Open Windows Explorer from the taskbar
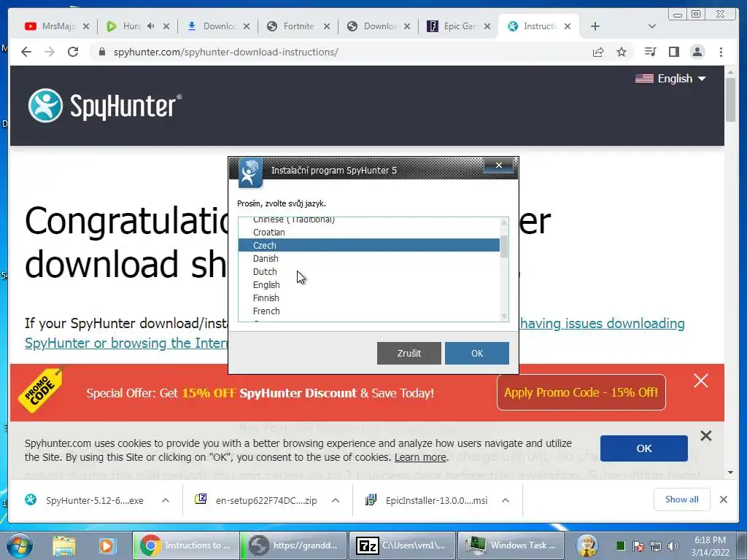This screenshot has width=747, height=560. 64,545
